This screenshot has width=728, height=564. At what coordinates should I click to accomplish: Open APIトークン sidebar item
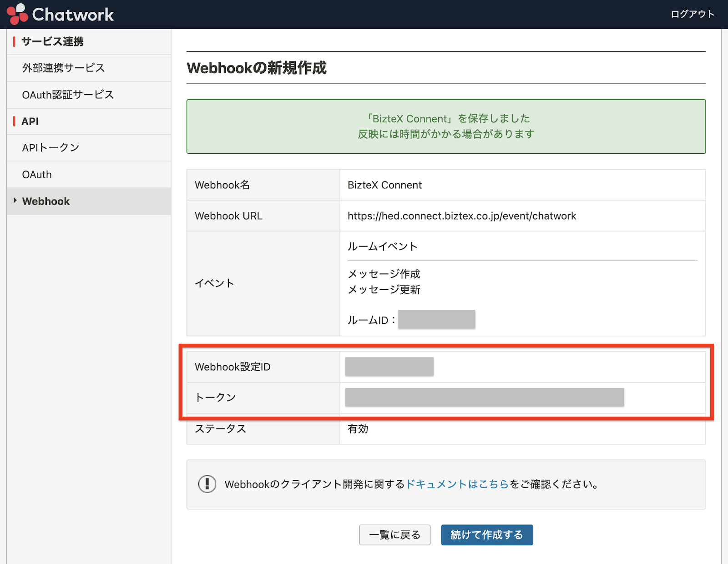[89, 148]
